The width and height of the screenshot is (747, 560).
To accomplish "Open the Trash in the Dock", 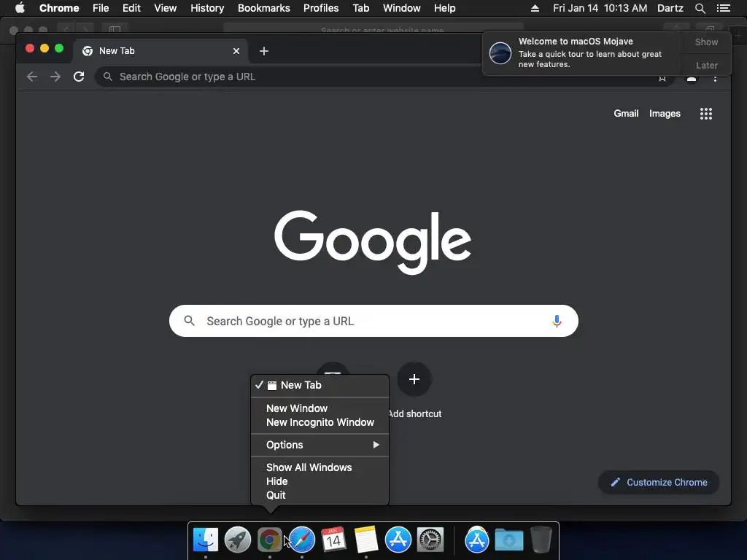I will [x=541, y=540].
